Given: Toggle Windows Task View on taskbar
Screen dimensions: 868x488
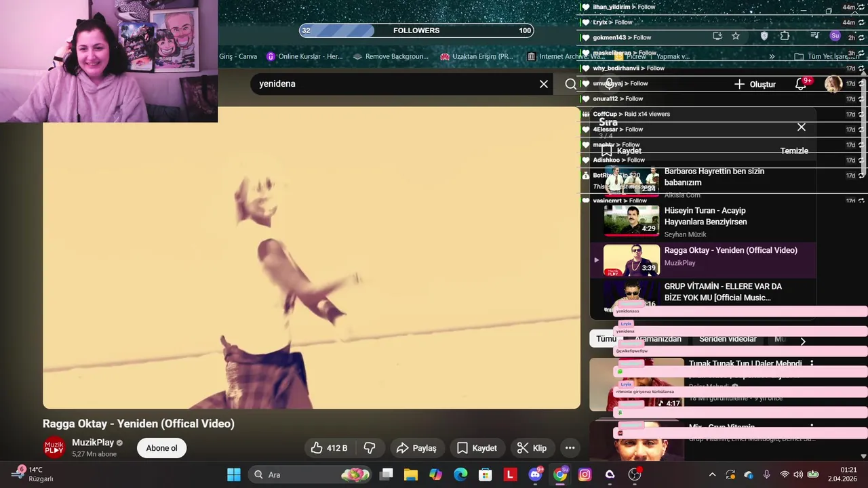Looking at the screenshot, I should pyautogui.click(x=386, y=474).
